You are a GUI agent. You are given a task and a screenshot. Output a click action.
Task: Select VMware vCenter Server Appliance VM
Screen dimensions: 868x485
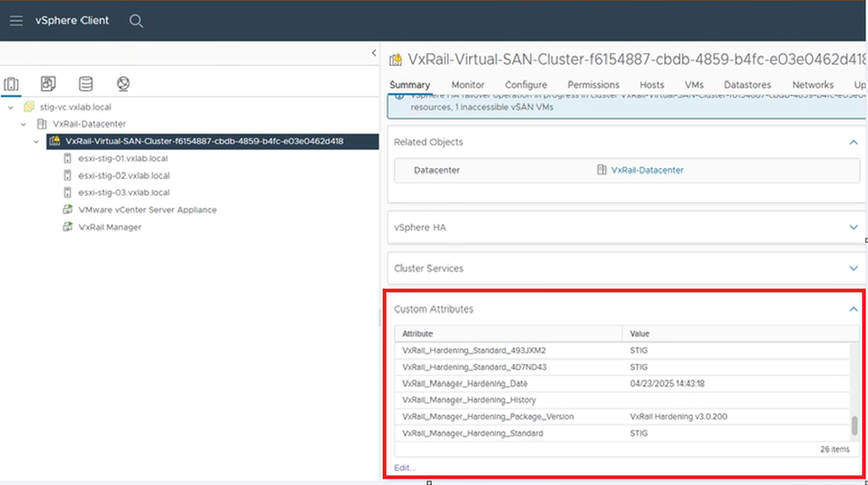coord(147,210)
